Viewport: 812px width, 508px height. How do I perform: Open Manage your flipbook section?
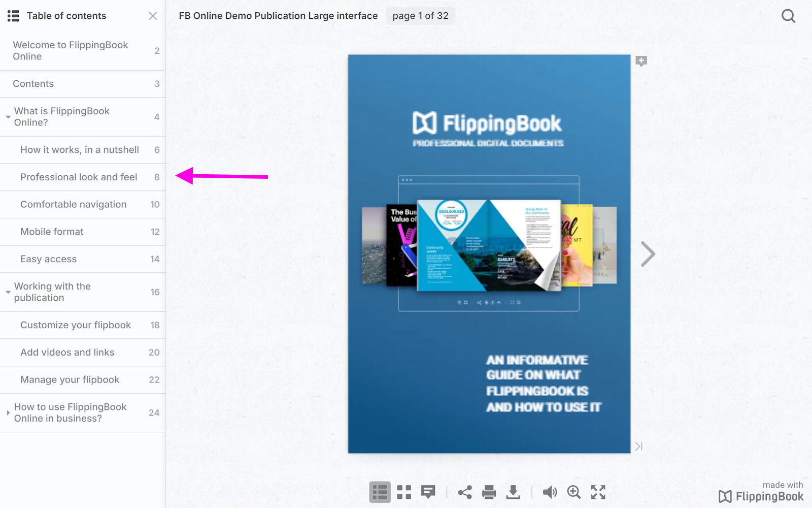click(83, 380)
